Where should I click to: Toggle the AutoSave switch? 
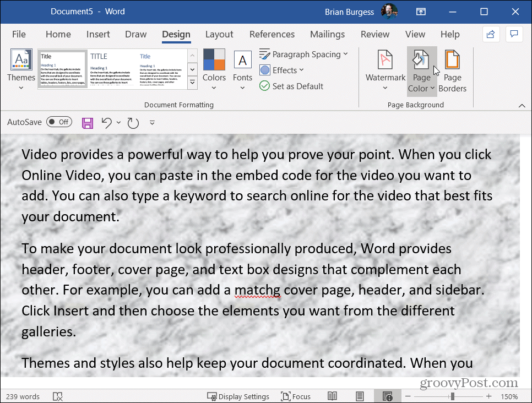59,122
